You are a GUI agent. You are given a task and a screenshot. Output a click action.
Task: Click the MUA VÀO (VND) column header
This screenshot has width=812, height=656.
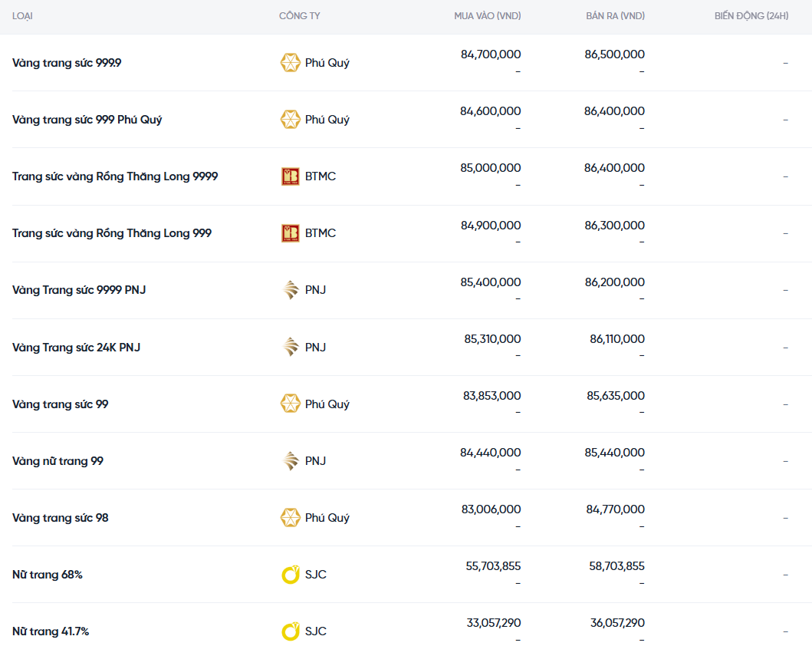[488, 16]
